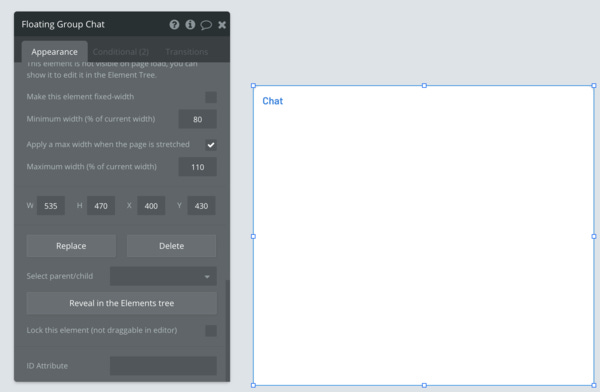Viewport: 600px width, 392px height.
Task: Click the top-center resize handle of the group
Action: click(424, 86)
